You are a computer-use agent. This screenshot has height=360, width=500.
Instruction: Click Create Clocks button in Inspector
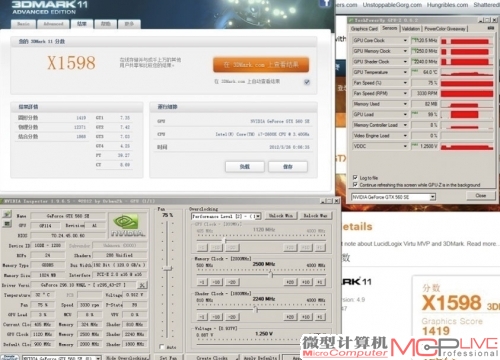[x=212, y=358]
